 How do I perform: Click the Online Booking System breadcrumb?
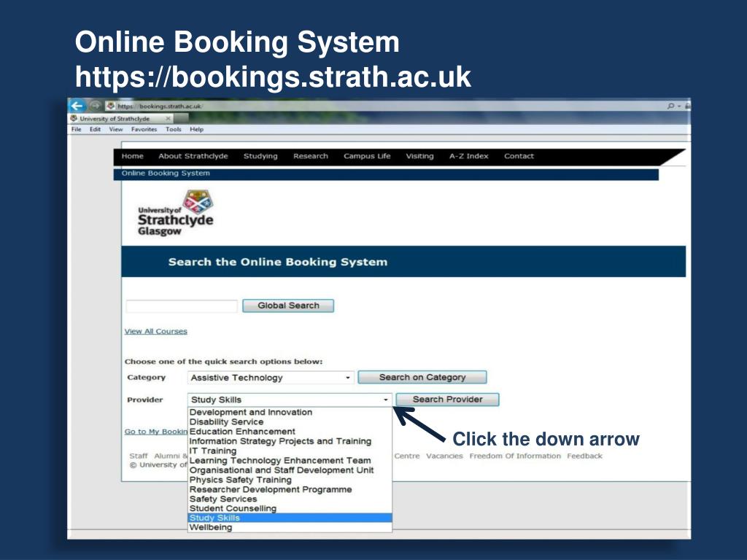pyautogui.click(x=166, y=174)
